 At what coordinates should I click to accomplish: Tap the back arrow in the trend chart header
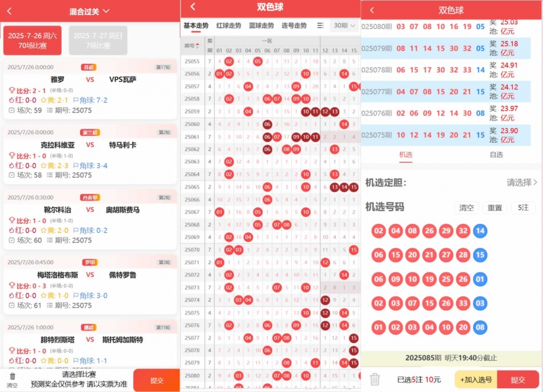[x=192, y=7]
